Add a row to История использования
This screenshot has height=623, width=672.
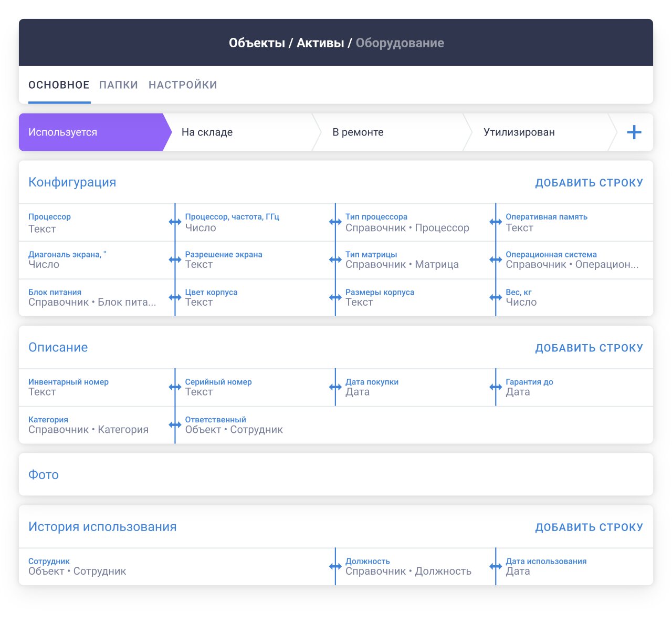click(x=589, y=527)
